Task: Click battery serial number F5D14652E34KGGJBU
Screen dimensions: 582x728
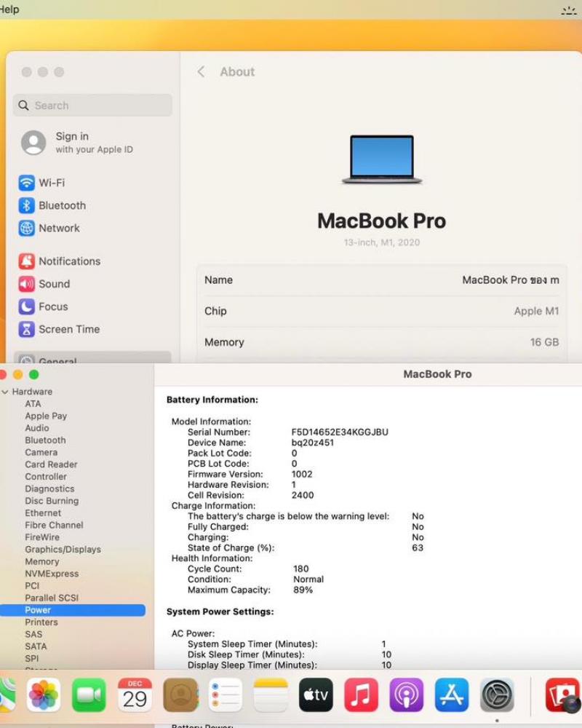Action: 340,432
